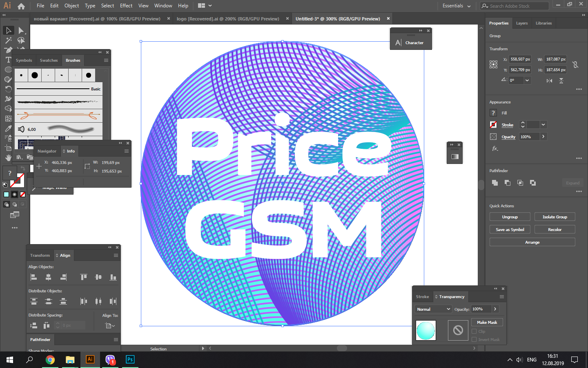Switch to the Swatches tab
Image resolution: width=588 pixels, height=368 pixels.
(49, 60)
